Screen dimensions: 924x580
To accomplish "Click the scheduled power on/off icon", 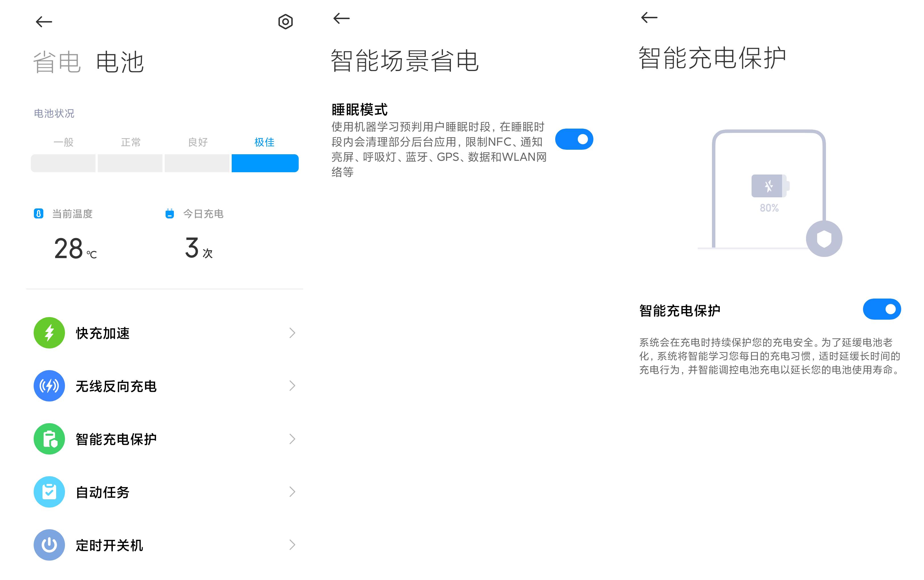I will coord(49,545).
